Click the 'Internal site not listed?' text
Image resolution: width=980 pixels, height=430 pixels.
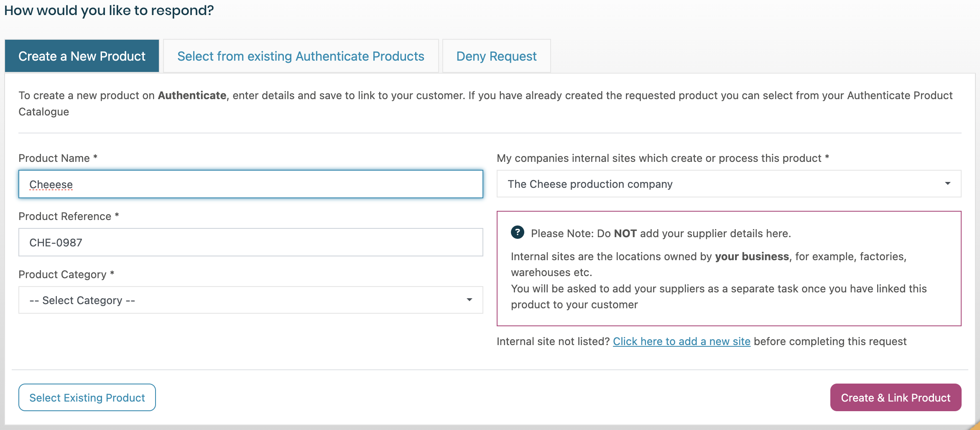click(x=553, y=341)
